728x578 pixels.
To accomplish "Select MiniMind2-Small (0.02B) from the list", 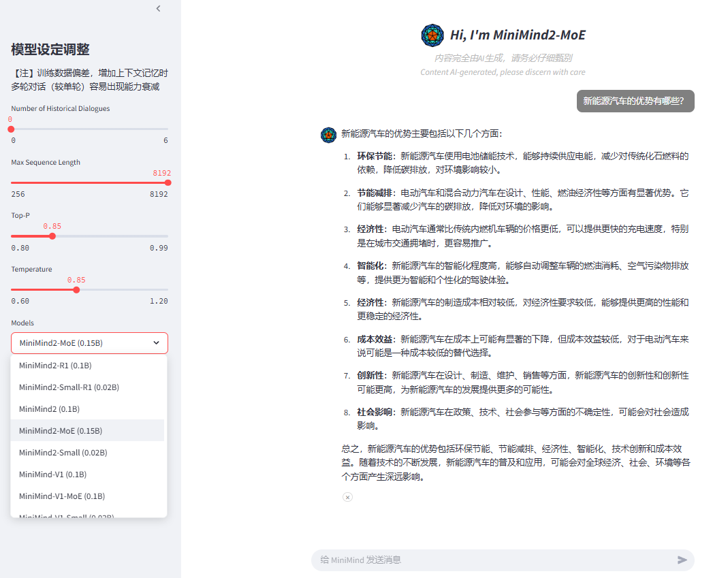I will click(x=87, y=453).
